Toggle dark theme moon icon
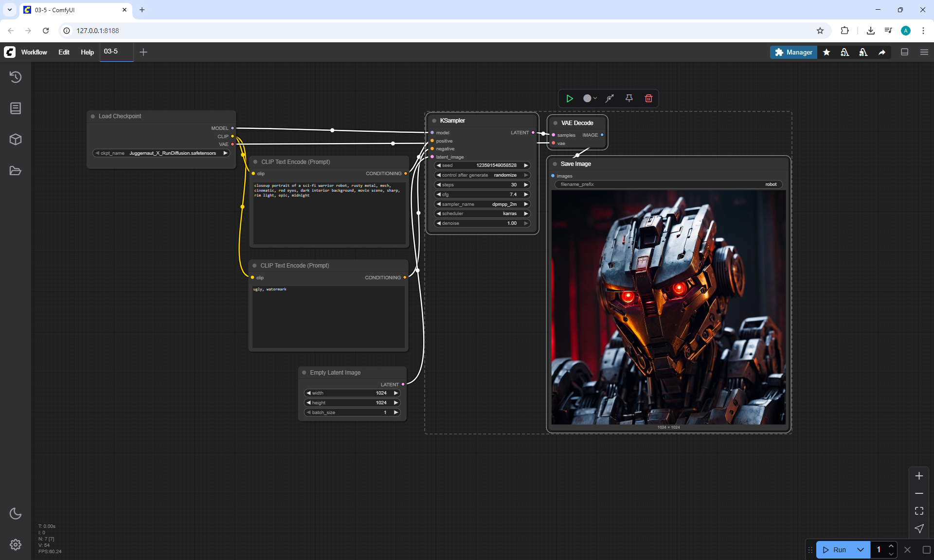 pyautogui.click(x=16, y=513)
